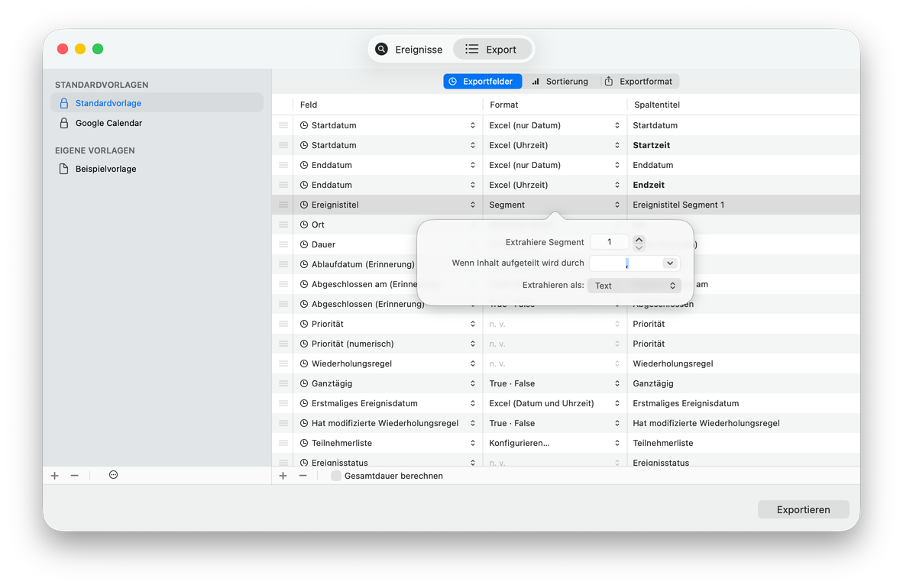Add a new template in sidebar
Viewport: 903px width, 588px height.
click(x=55, y=476)
